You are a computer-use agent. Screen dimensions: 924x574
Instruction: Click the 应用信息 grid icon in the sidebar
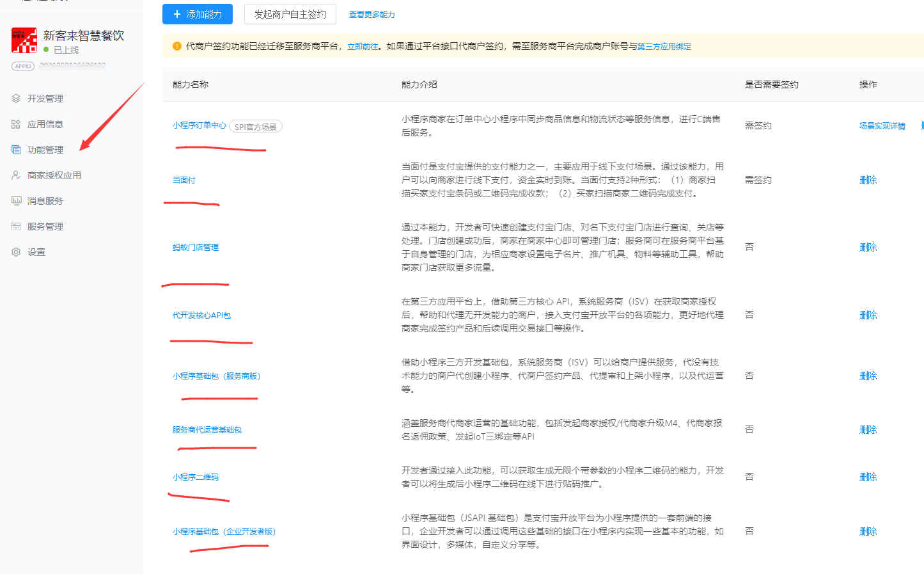[16, 124]
